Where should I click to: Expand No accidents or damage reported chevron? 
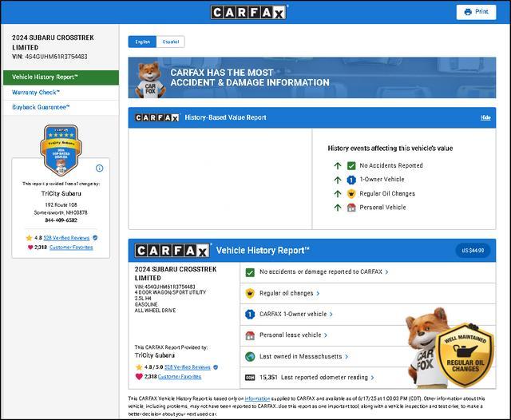pyautogui.click(x=386, y=272)
